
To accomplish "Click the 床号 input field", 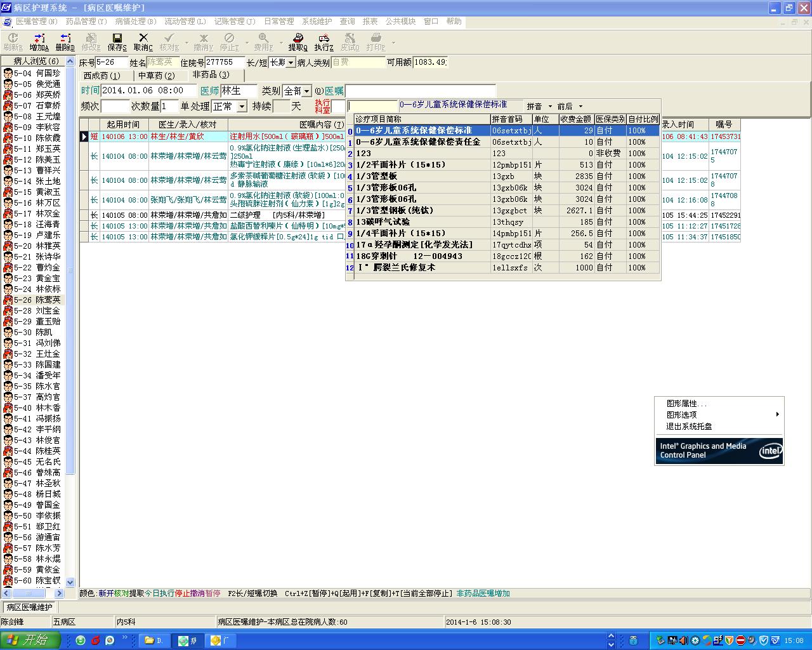I will point(112,62).
